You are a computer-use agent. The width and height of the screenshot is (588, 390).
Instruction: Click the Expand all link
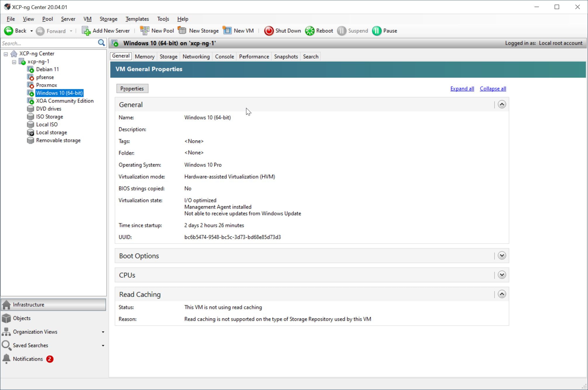(462, 89)
